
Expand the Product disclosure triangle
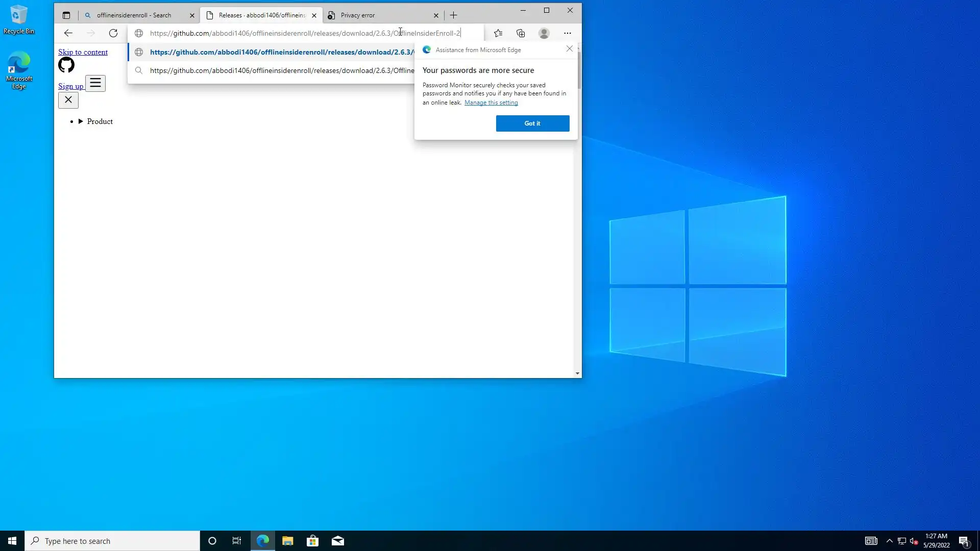[x=81, y=121]
